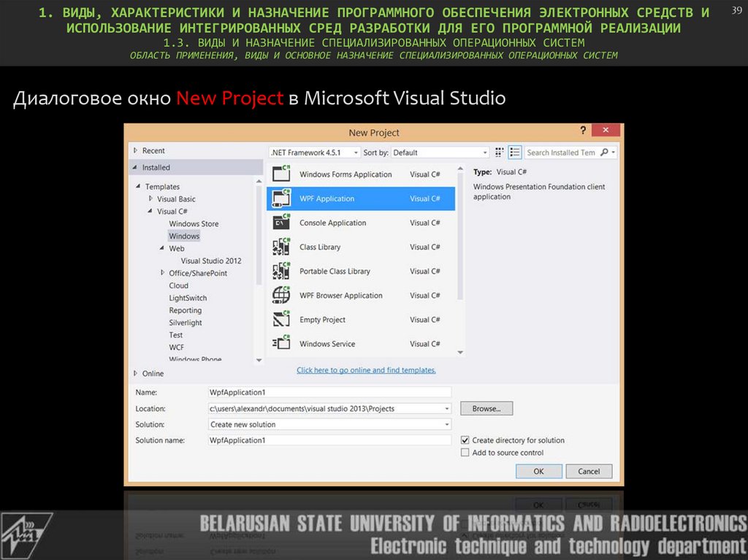Click the Windows Service template icon
The image size is (748, 560).
(281, 343)
